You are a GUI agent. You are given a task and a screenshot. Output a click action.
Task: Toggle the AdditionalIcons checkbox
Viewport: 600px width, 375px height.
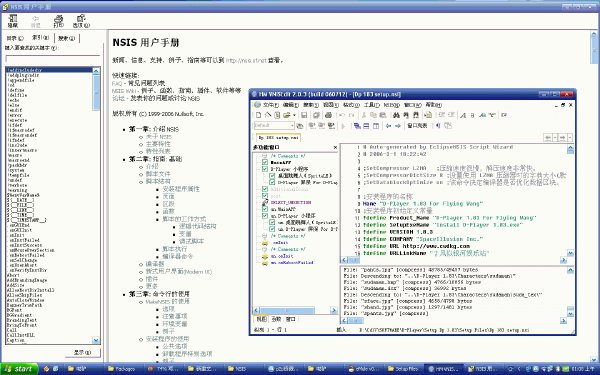tap(265, 189)
